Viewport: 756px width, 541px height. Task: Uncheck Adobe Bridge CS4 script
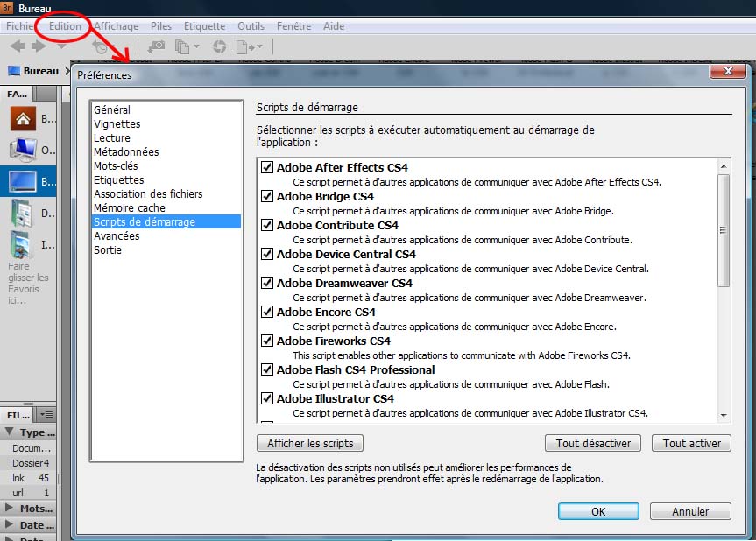pos(267,196)
